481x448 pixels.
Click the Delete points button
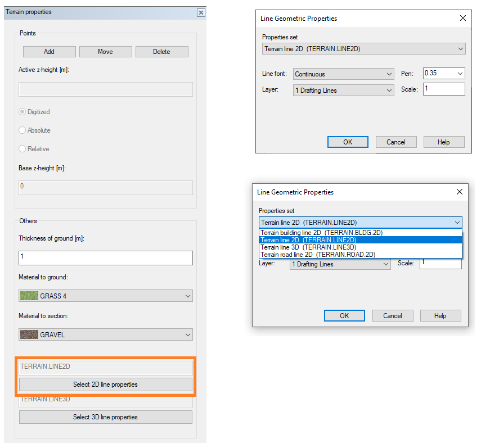click(x=161, y=52)
